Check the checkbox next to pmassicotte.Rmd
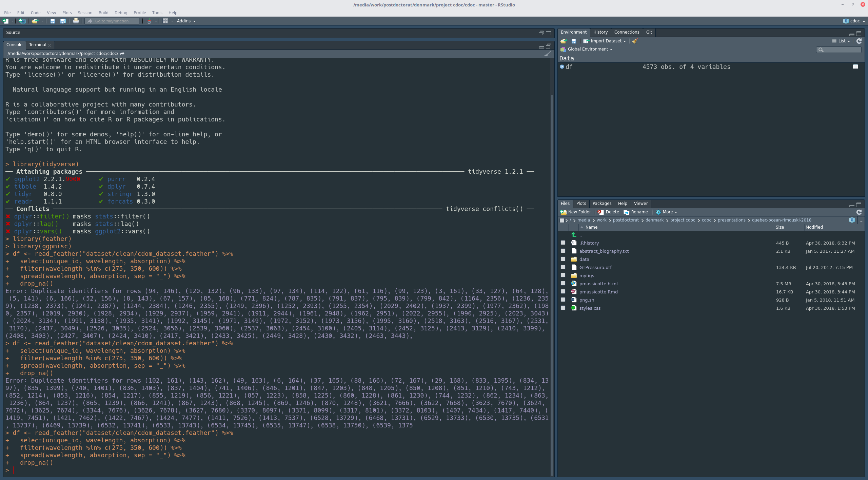Viewport: 868px width, 480px height. (564, 291)
